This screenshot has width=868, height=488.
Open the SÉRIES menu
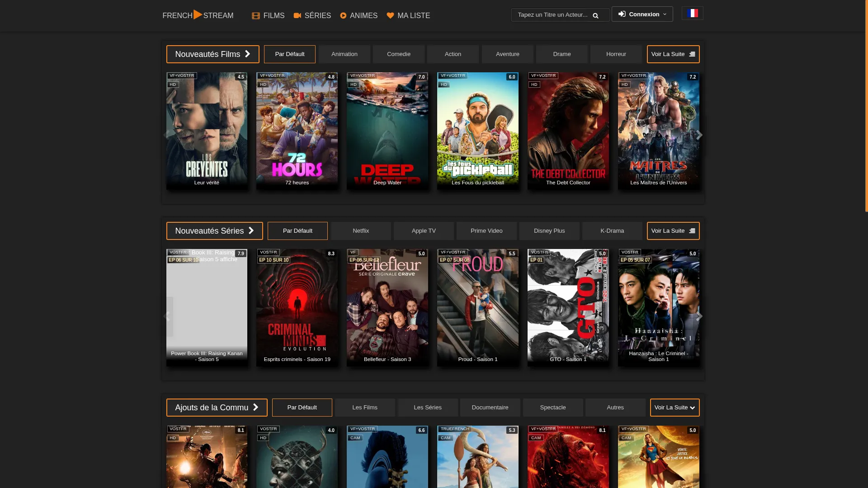[x=312, y=16]
